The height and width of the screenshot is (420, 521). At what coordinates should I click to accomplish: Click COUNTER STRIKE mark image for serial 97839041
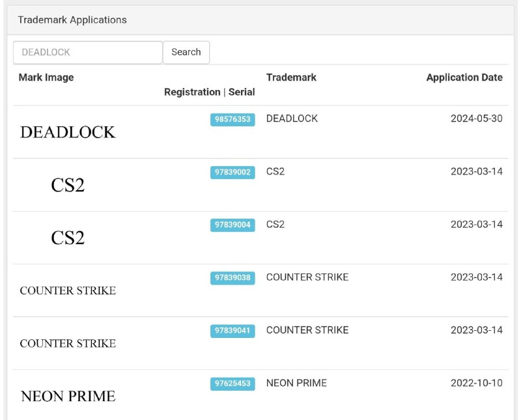point(68,343)
